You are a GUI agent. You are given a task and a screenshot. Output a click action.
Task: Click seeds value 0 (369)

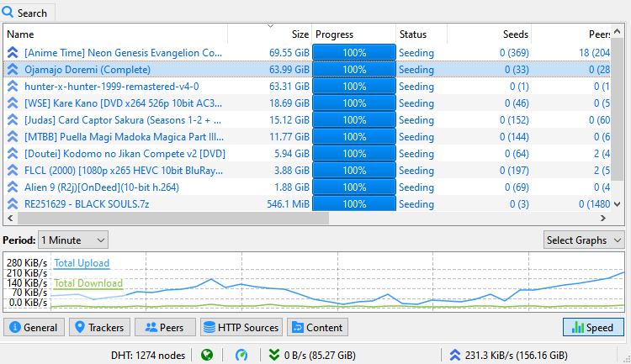coord(514,53)
